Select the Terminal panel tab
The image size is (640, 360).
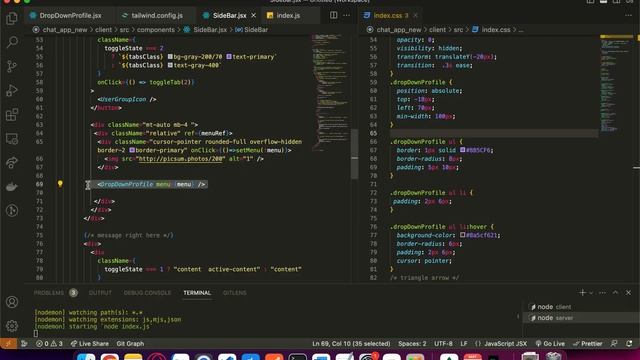(x=197, y=293)
